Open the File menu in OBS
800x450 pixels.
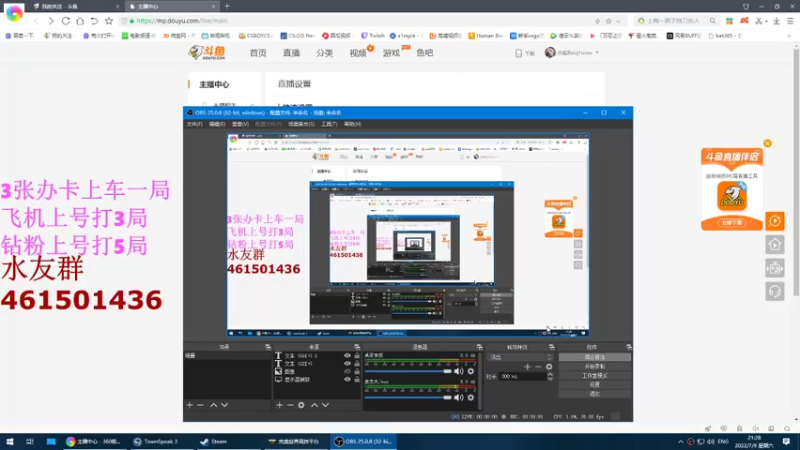click(194, 124)
